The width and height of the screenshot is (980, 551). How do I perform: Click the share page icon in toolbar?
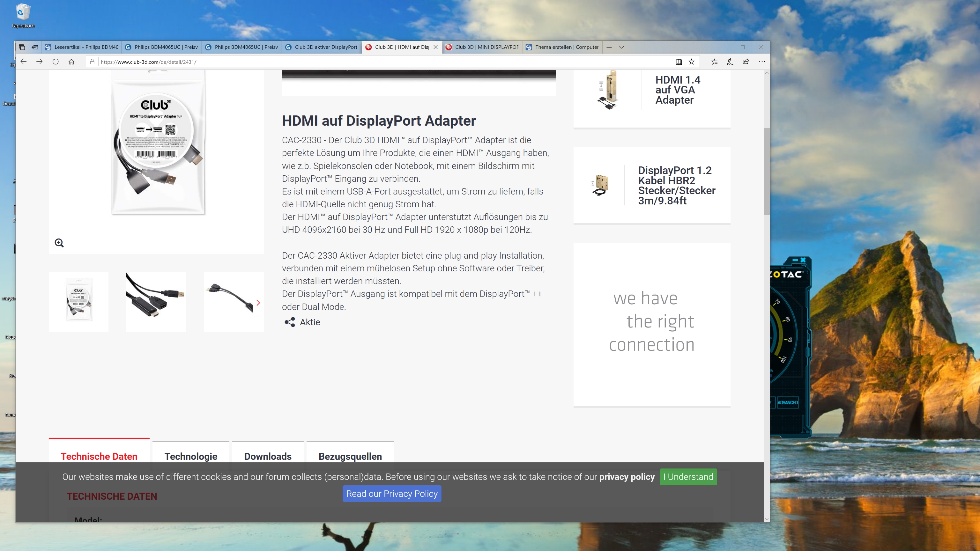[x=746, y=62]
